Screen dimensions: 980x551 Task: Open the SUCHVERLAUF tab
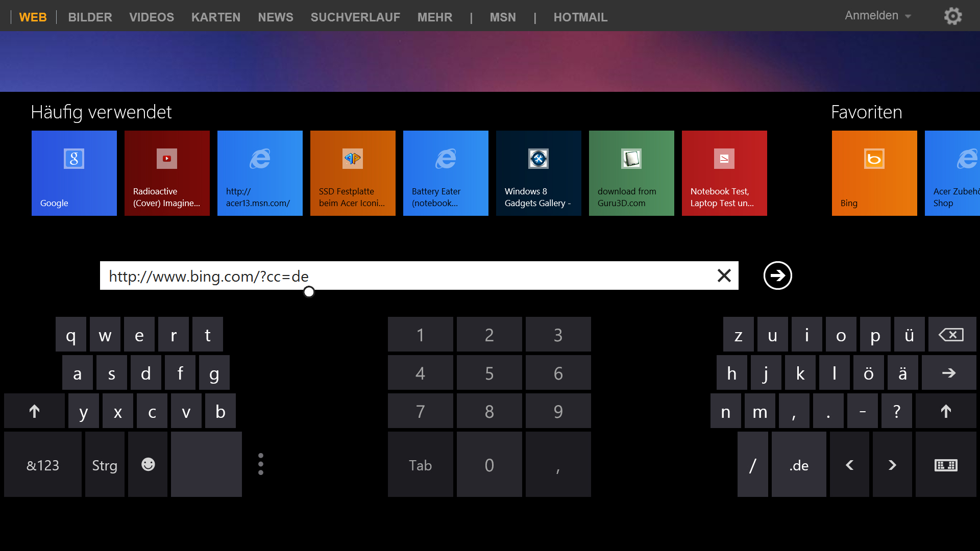click(355, 17)
